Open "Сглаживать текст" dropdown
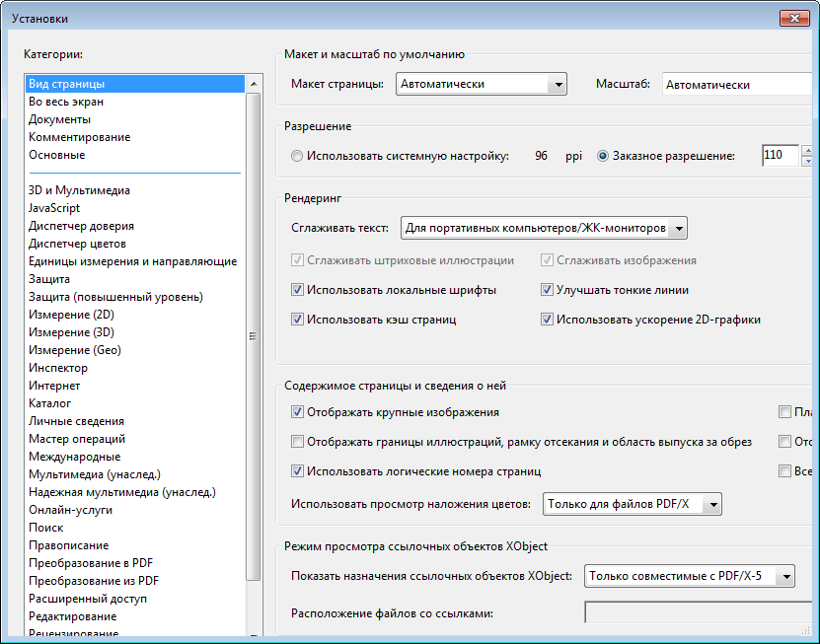The width and height of the screenshot is (820, 644). [544, 229]
